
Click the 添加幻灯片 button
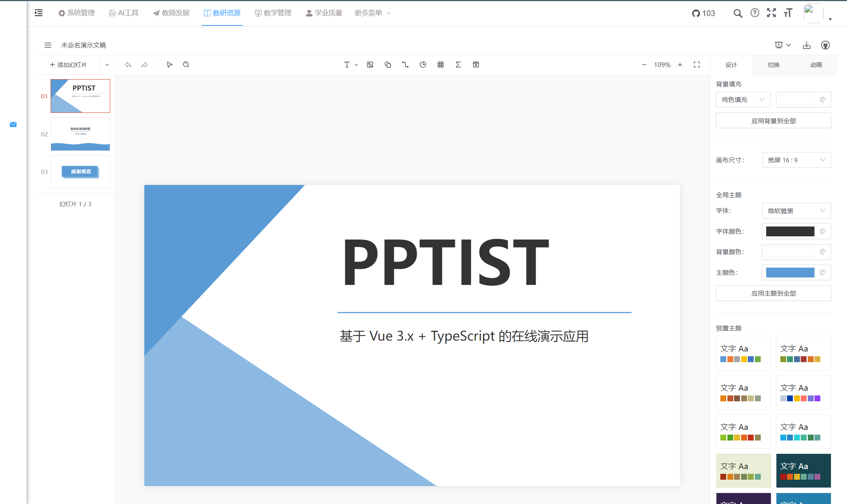pyautogui.click(x=68, y=65)
